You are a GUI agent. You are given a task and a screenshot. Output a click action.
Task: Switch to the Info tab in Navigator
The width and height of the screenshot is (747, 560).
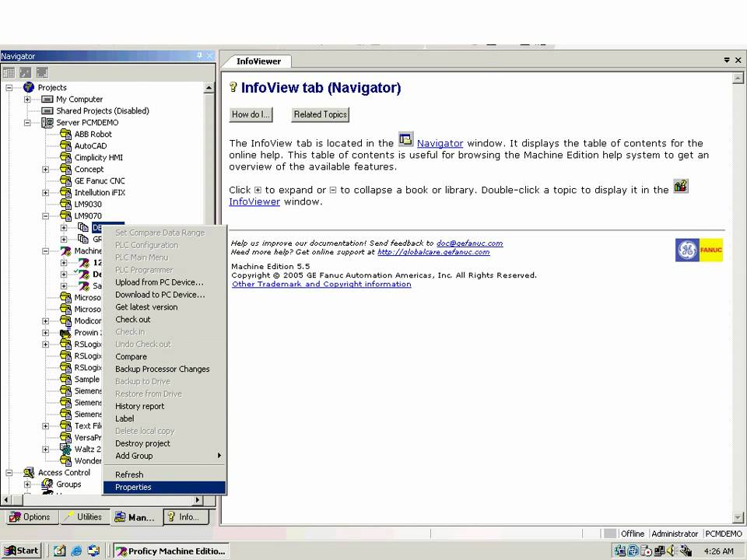pos(186,516)
